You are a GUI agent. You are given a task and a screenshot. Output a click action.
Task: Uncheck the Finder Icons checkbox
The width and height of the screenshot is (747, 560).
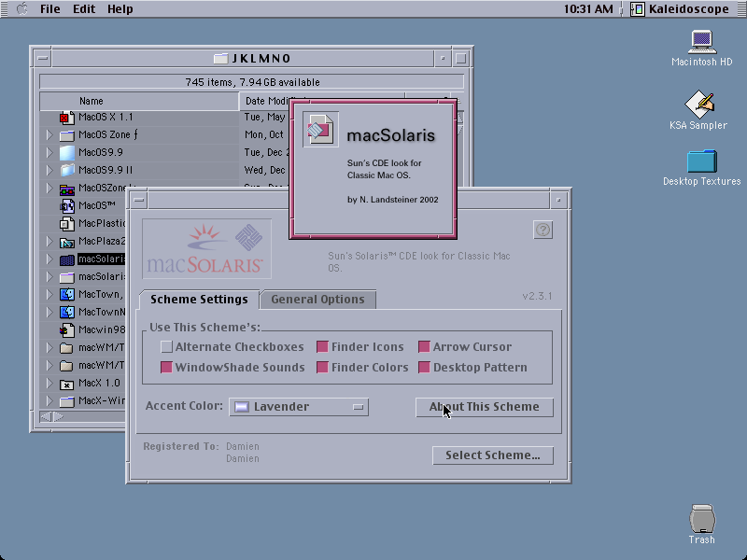(x=322, y=346)
